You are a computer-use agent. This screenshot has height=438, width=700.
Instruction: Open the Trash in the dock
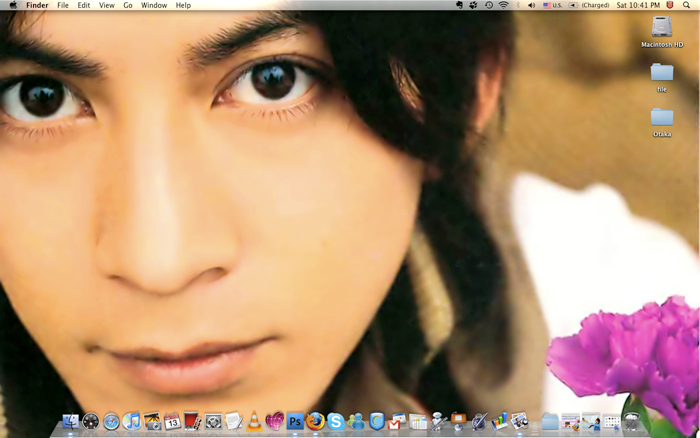(631, 421)
